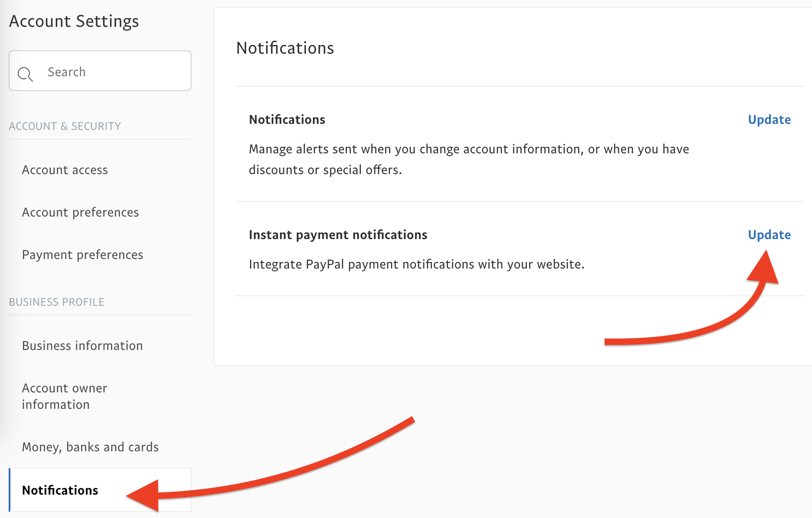Screen dimensions: 812x518
Task: Select Business information in sidebar
Action: 82,346
